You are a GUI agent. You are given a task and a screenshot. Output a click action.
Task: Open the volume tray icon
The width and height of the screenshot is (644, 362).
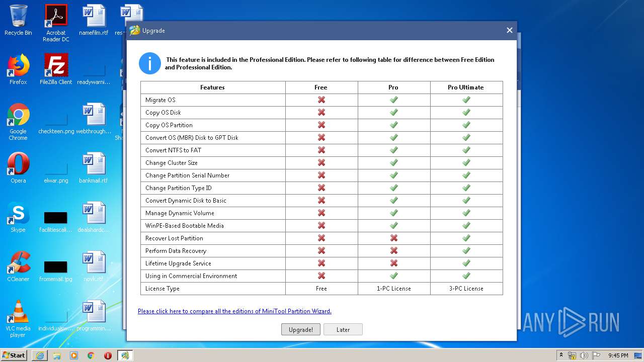coord(584,355)
